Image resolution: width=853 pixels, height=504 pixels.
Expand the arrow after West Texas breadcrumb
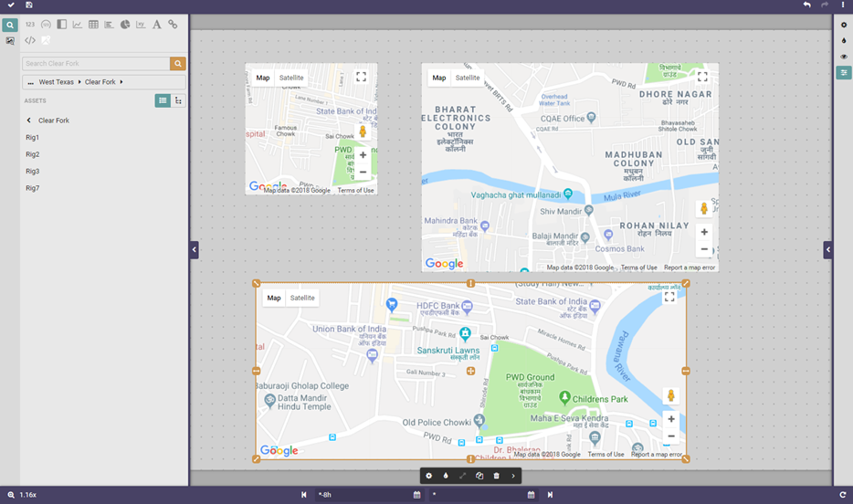pyautogui.click(x=79, y=82)
